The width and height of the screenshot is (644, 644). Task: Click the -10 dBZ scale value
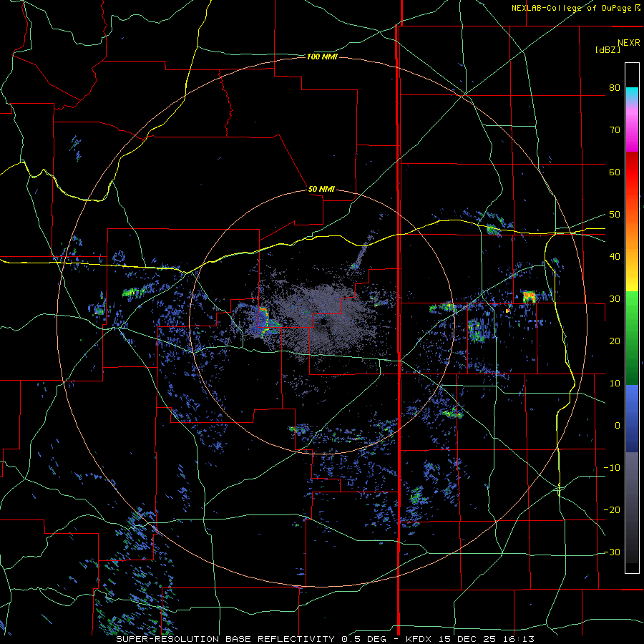[x=612, y=468]
